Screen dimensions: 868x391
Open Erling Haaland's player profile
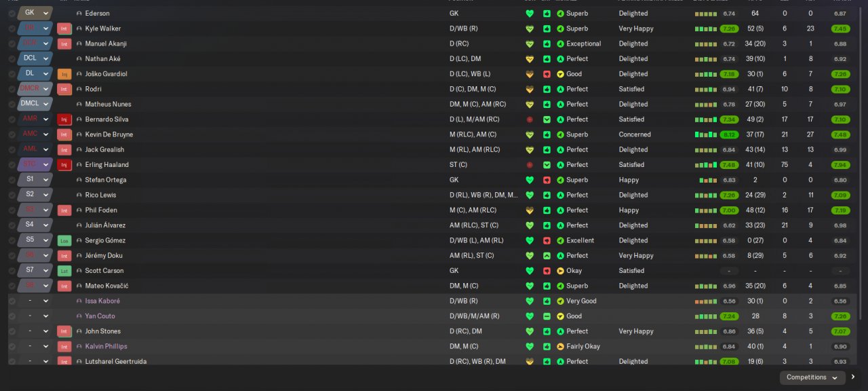click(x=107, y=165)
